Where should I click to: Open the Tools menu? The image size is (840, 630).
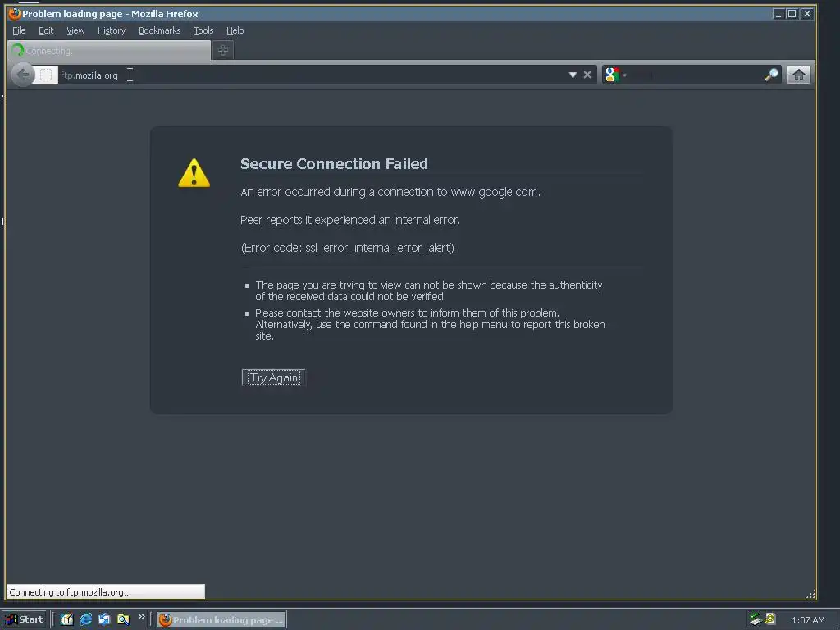click(x=203, y=30)
